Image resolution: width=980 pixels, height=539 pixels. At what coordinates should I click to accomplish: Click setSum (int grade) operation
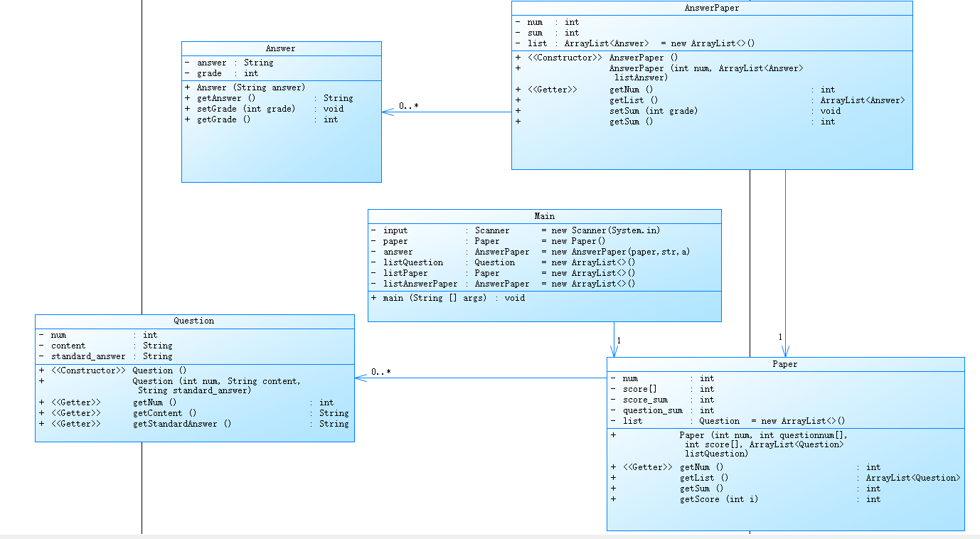pos(678,111)
